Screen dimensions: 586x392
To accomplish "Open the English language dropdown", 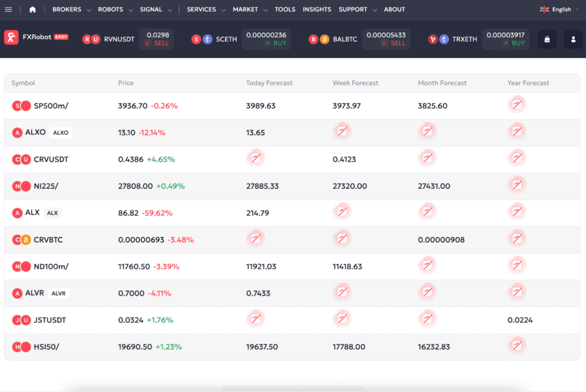I will point(560,9).
